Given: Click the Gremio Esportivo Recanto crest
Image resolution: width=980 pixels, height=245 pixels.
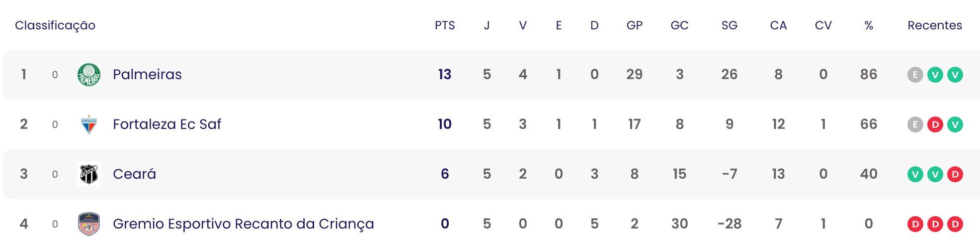Looking at the screenshot, I should pyautogui.click(x=89, y=224).
